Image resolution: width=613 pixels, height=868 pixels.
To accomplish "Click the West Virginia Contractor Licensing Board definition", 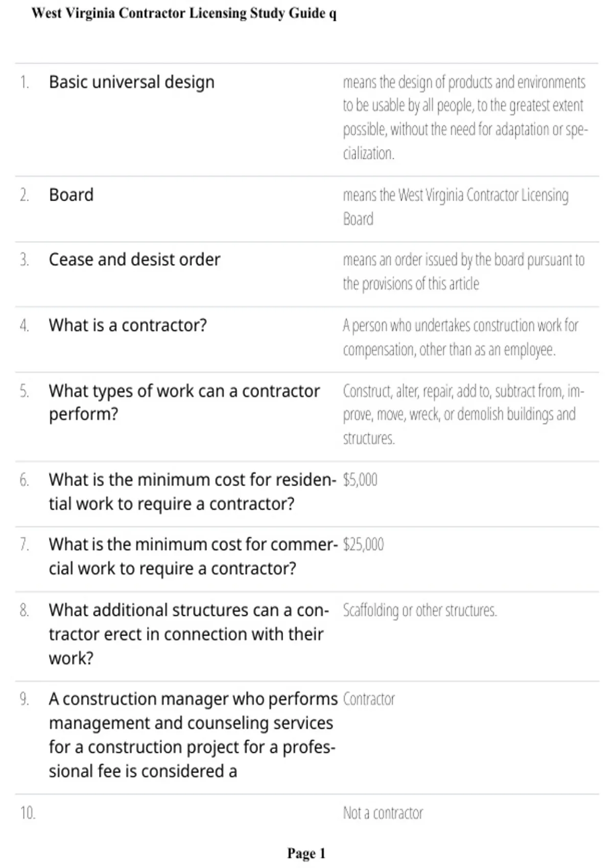I will (456, 207).
